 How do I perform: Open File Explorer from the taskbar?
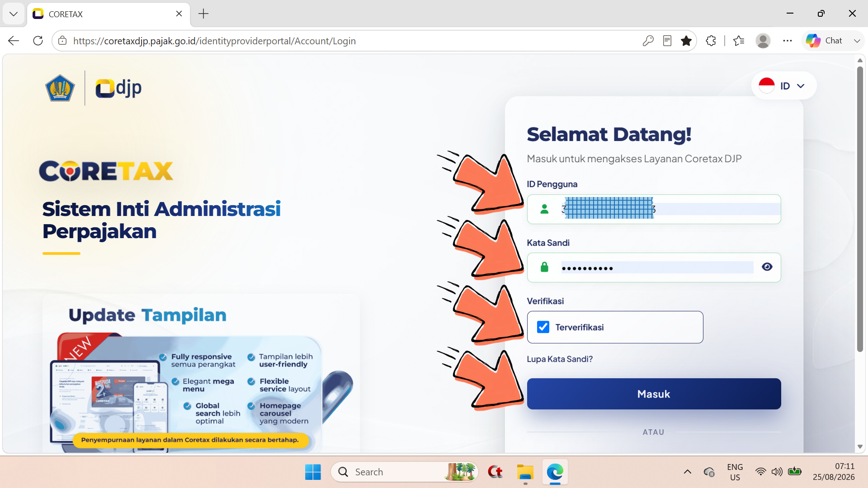click(525, 472)
